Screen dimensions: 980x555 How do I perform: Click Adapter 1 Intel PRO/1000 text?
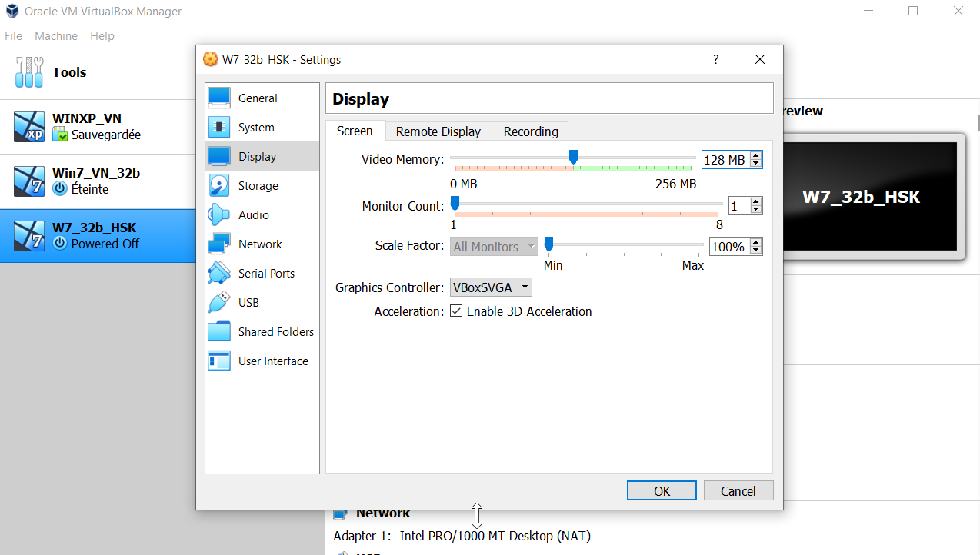click(x=462, y=536)
